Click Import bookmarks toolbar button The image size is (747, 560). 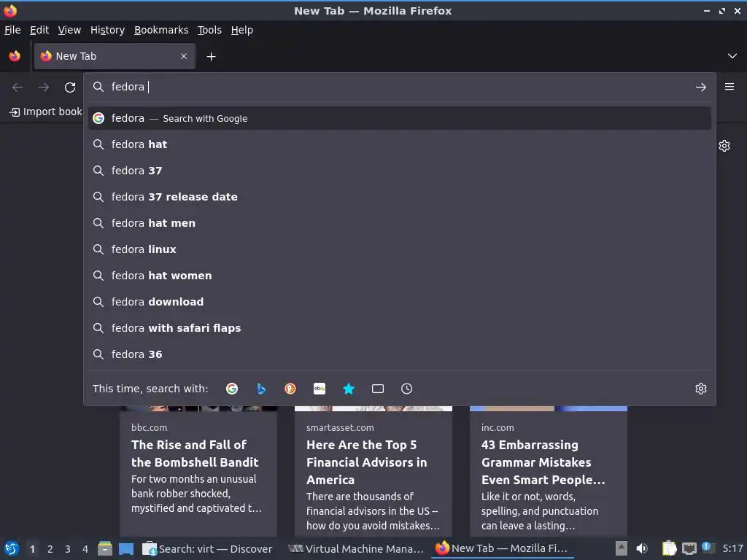tap(46, 112)
